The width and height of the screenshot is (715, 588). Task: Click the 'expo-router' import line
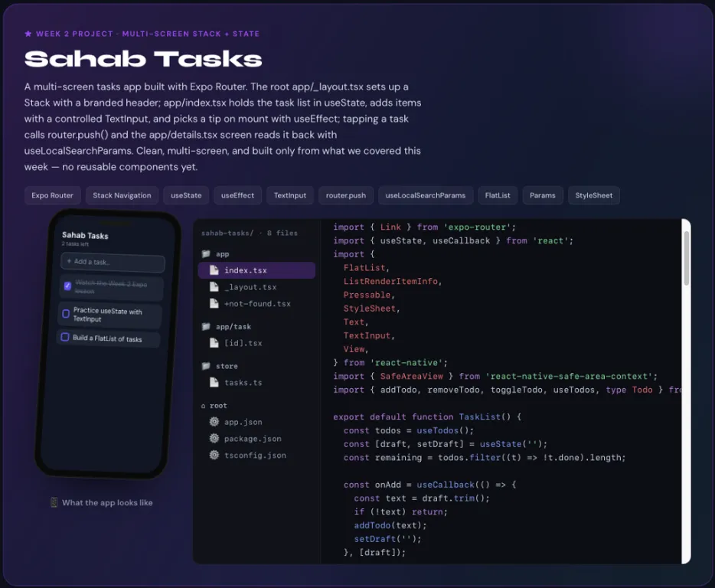tap(424, 227)
